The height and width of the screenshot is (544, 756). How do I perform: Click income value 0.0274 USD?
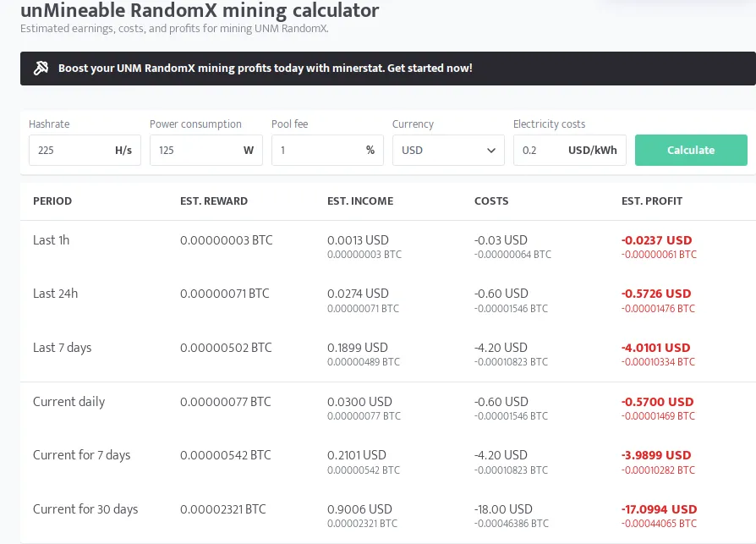[x=358, y=294]
